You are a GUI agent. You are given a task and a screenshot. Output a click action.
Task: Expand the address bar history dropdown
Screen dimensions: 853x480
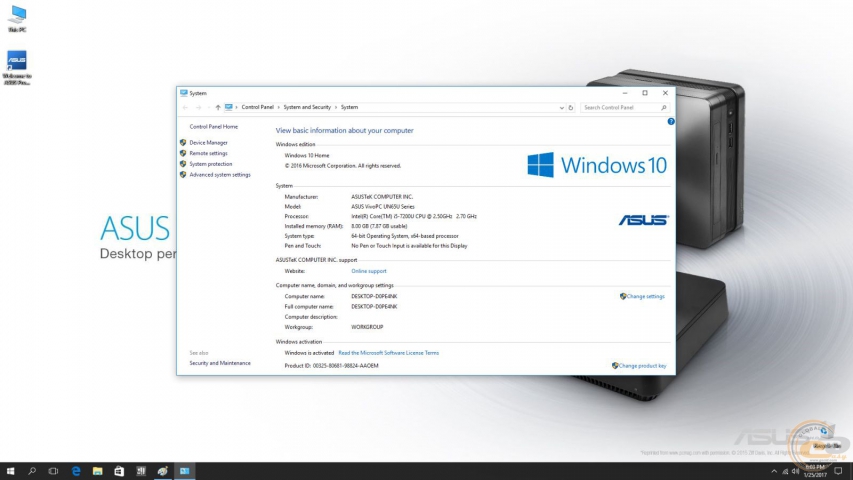point(561,108)
